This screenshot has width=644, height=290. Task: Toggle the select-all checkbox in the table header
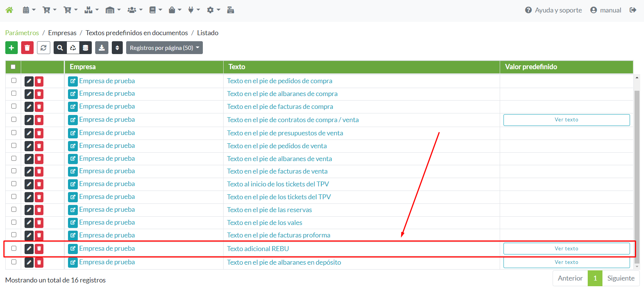tap(13, 67)
